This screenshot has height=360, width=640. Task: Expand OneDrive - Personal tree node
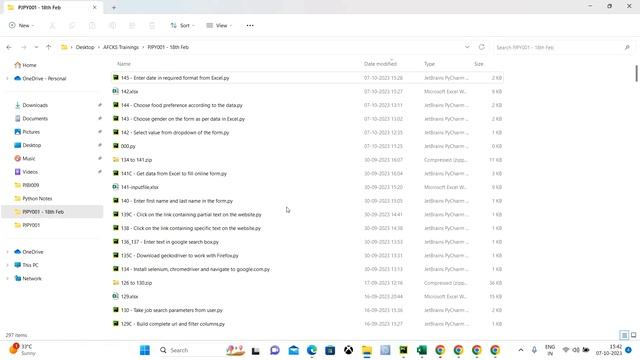[x=7, y=78]
